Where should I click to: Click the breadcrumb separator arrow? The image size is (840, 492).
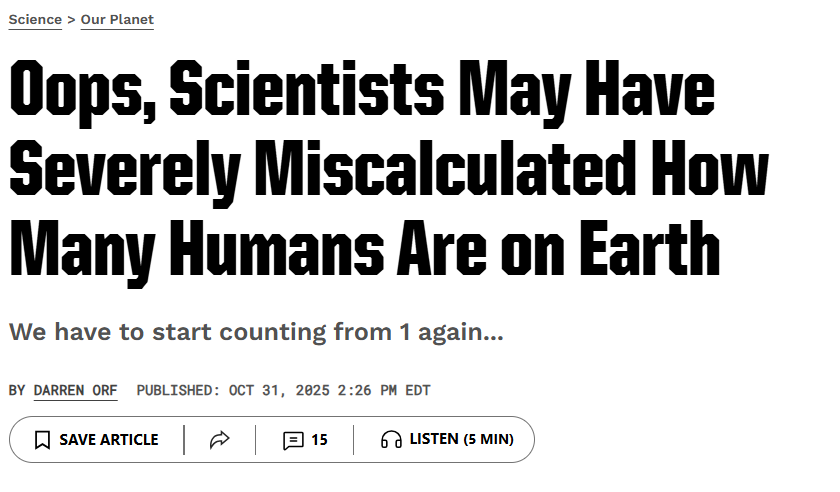(71, 20)
